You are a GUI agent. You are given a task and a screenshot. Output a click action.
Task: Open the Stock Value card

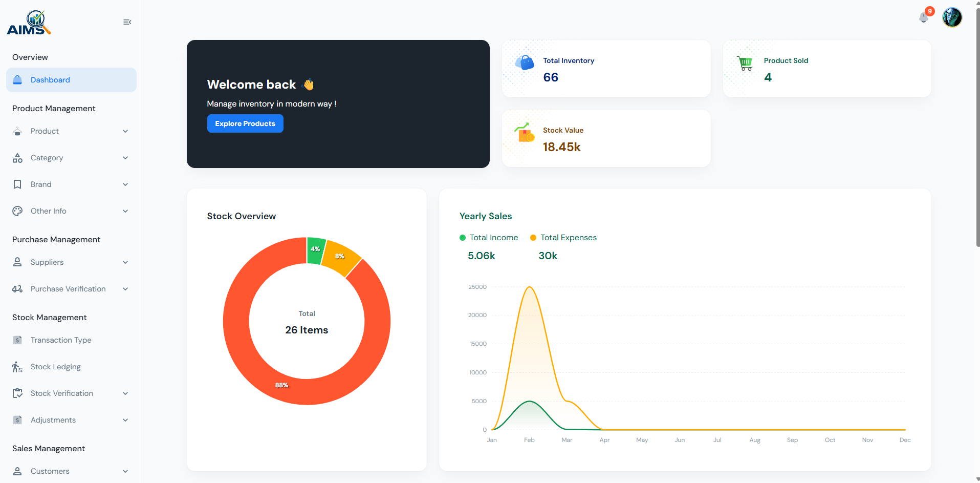click(606, 138)
